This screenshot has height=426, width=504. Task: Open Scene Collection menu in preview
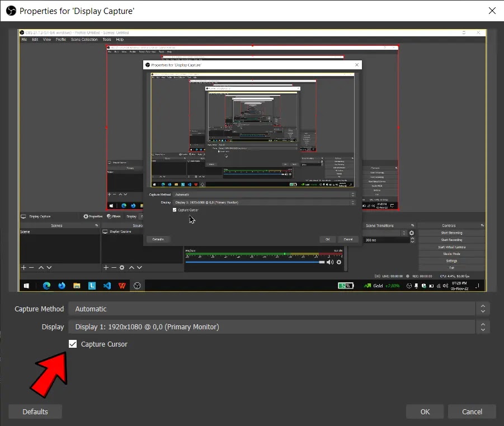coord(84,40)
